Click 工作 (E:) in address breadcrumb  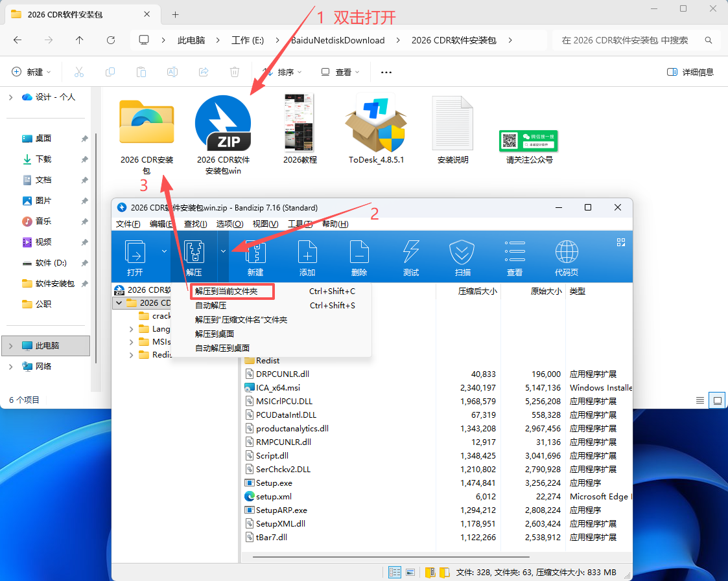point(248,40)
